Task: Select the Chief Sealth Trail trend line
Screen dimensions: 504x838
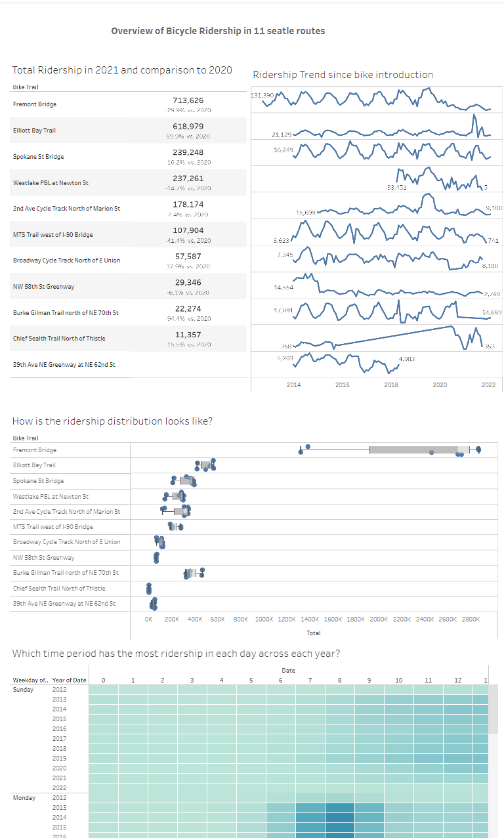Action: [391, 337]
